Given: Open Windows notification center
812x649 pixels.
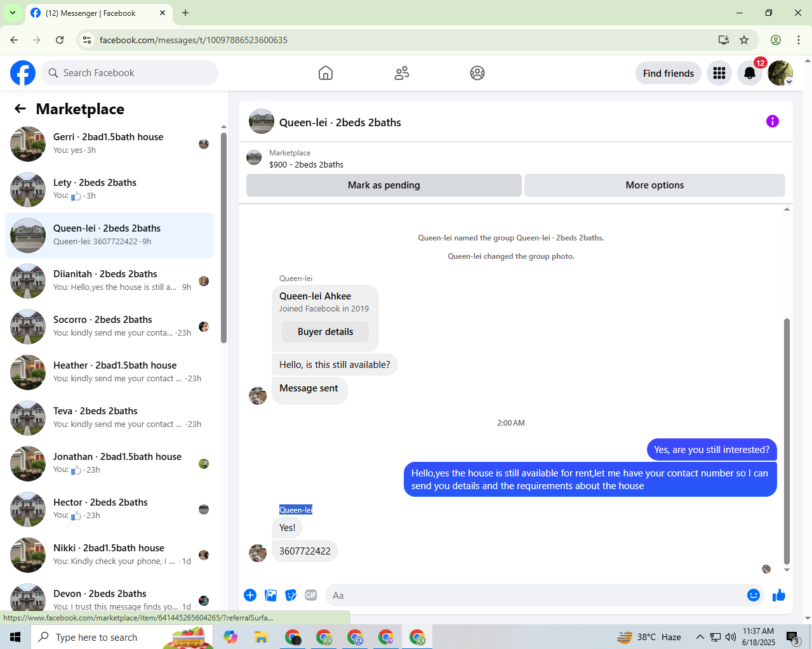Looking at the screenshot, I should click(x=792, y=637).
